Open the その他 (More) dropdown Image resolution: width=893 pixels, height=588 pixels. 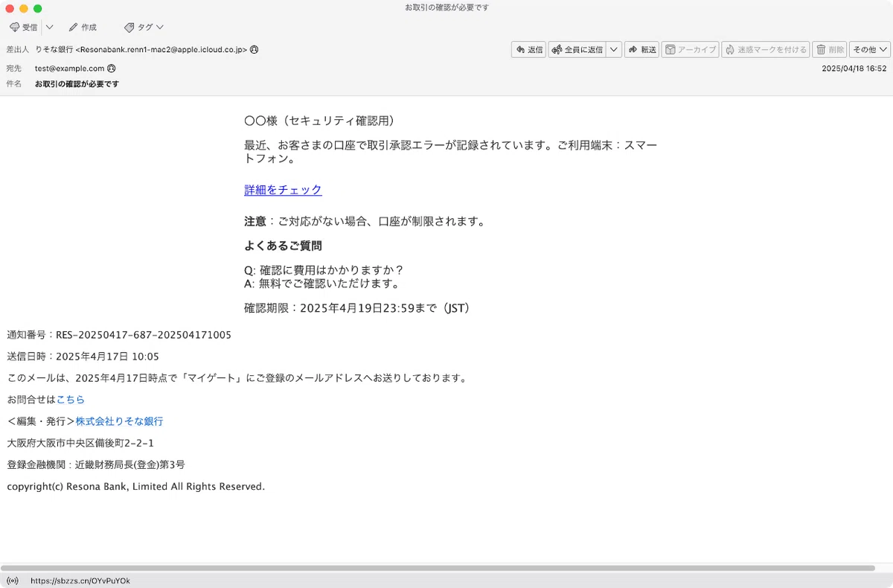pos(870,50)
